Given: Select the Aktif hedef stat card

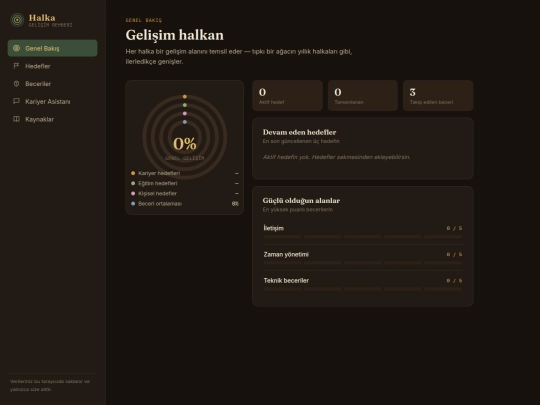Looking at the screenshot, I should point(287,96).
